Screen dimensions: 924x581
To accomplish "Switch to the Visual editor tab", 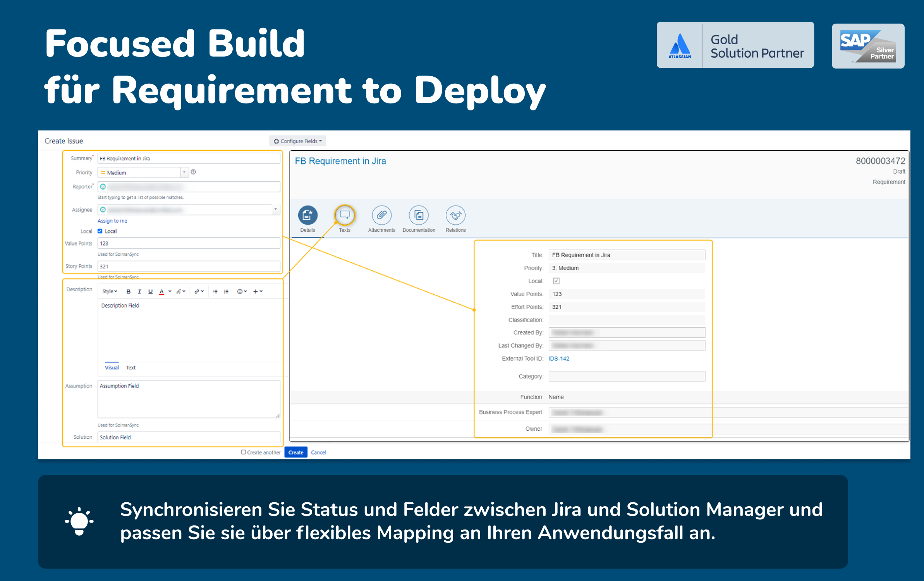I will 112,368.
